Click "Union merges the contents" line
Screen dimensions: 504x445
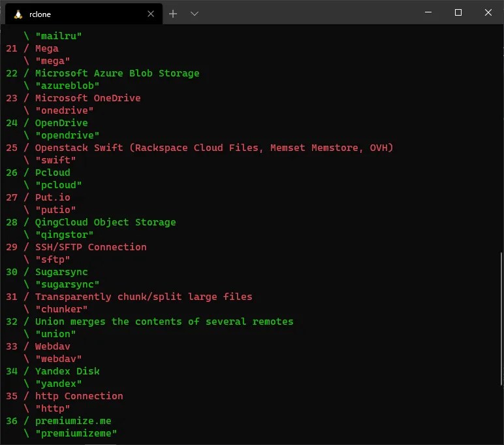tap(150, 321)
